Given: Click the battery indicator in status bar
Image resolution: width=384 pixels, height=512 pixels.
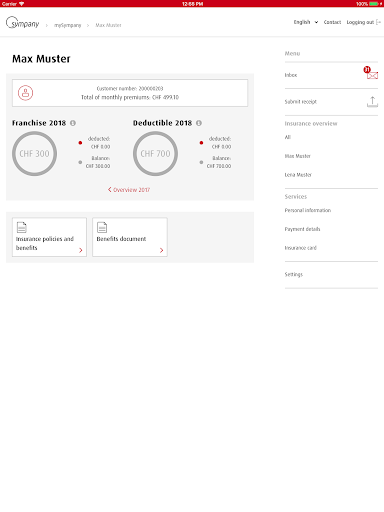Looking at the screenshot, I should point(373,4).
